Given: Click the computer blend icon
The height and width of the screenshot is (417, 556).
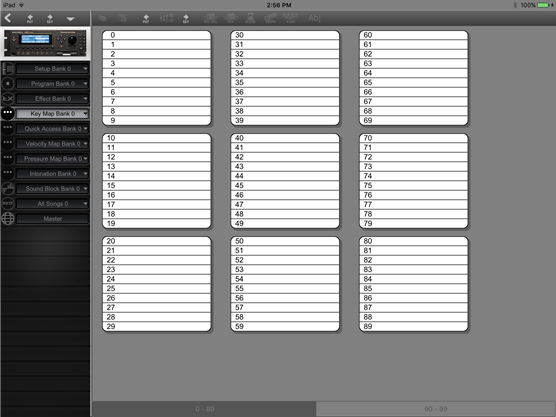Looking at the screenshot, I should pyautogui.click(x=250, y=18).
